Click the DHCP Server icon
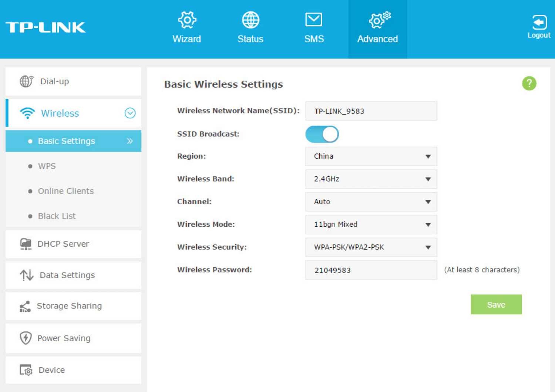The height and width of the screenshot is (392, 555). (26, 244)
